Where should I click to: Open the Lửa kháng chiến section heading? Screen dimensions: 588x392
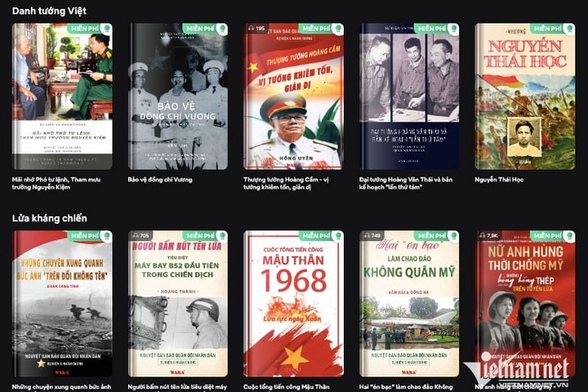pos(50,218)
